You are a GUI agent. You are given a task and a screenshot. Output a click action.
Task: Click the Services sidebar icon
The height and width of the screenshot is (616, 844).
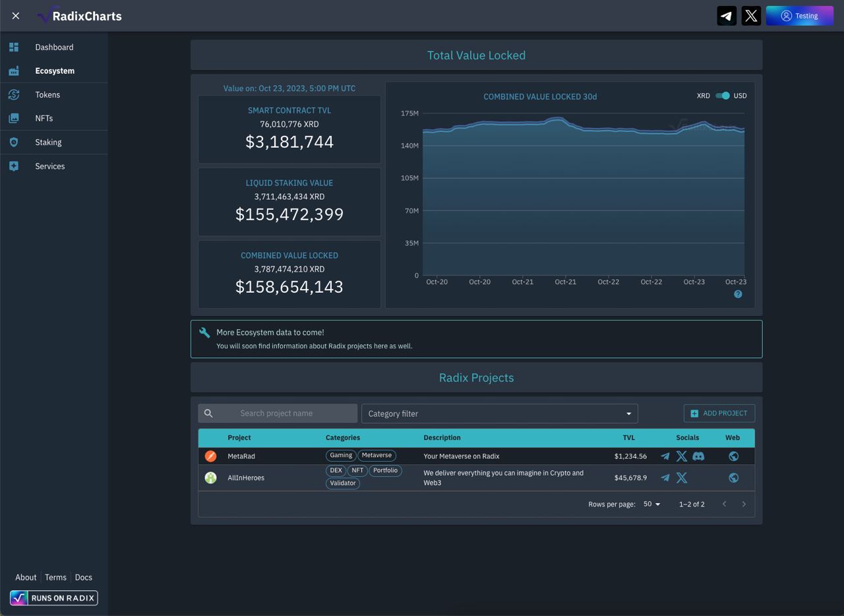14,166
